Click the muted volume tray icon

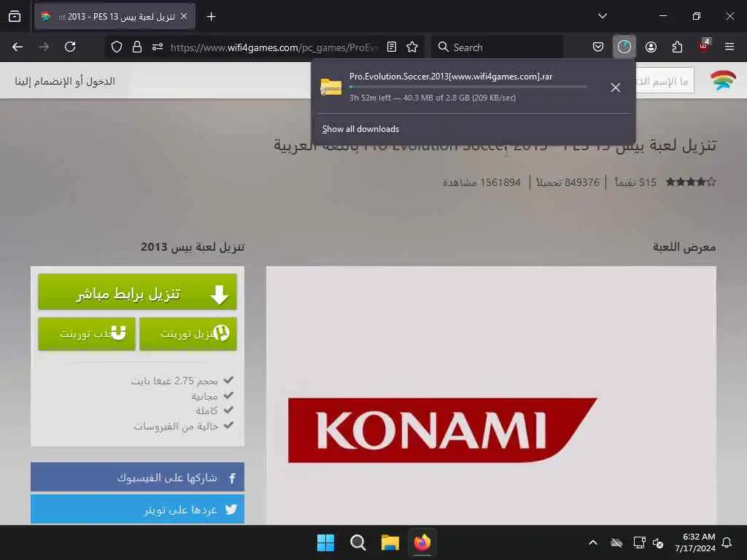pos(659,542)
